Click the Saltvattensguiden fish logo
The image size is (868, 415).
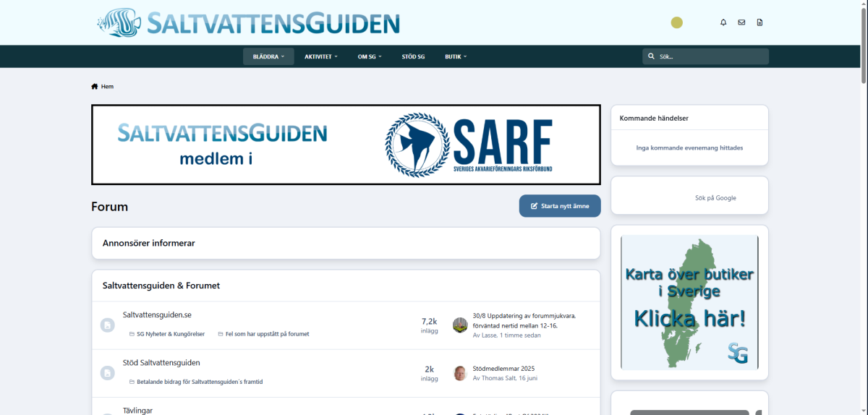pos(120,22)
